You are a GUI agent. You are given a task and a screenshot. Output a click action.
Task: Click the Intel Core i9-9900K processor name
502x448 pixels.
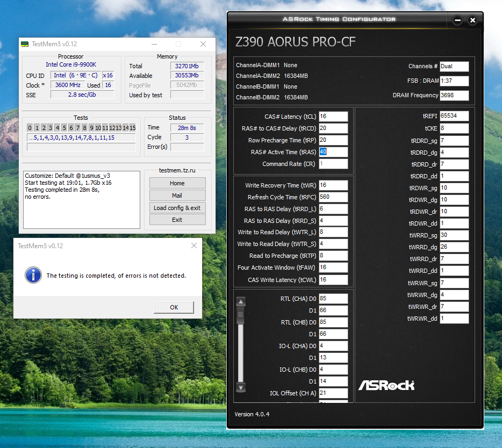(x=71, y=64)
